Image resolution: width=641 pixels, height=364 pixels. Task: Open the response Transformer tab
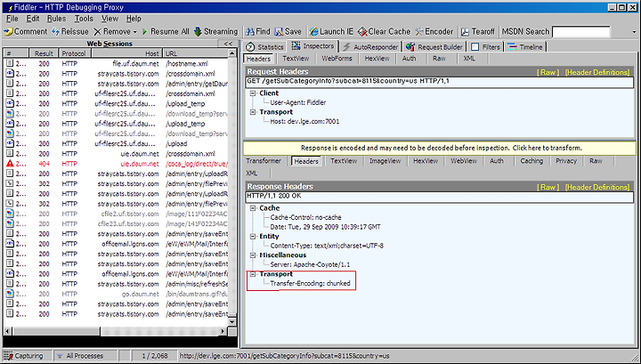(264, 161)
